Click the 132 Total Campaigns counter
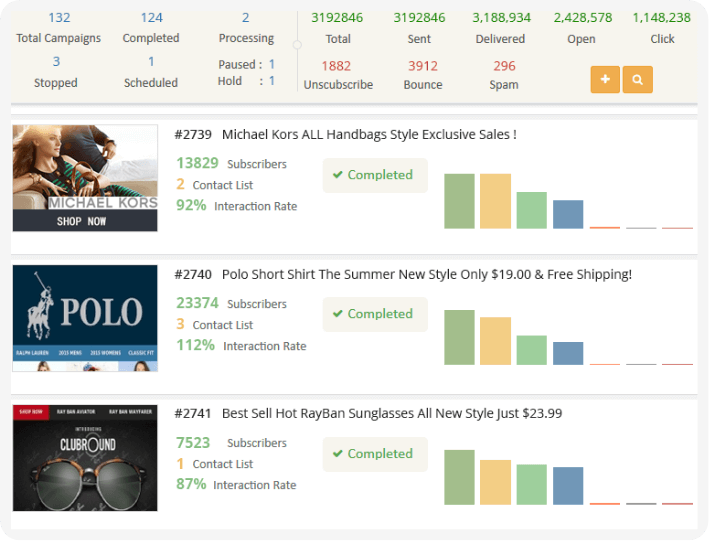This screenshot has width=709, height=541. tap(59, 27)
